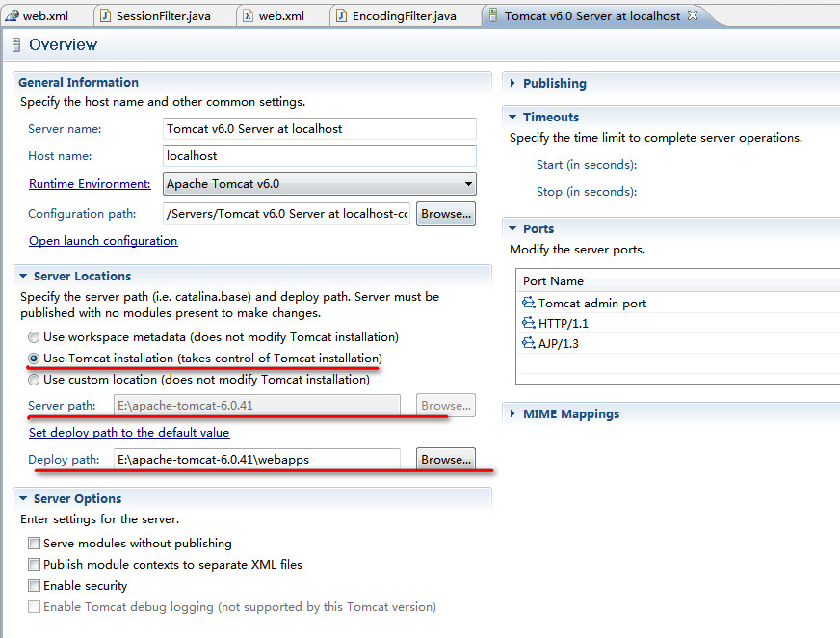
Task: Select the HTTP/1.1 port row
Action: pyautogui.click(x=677, y=323)
